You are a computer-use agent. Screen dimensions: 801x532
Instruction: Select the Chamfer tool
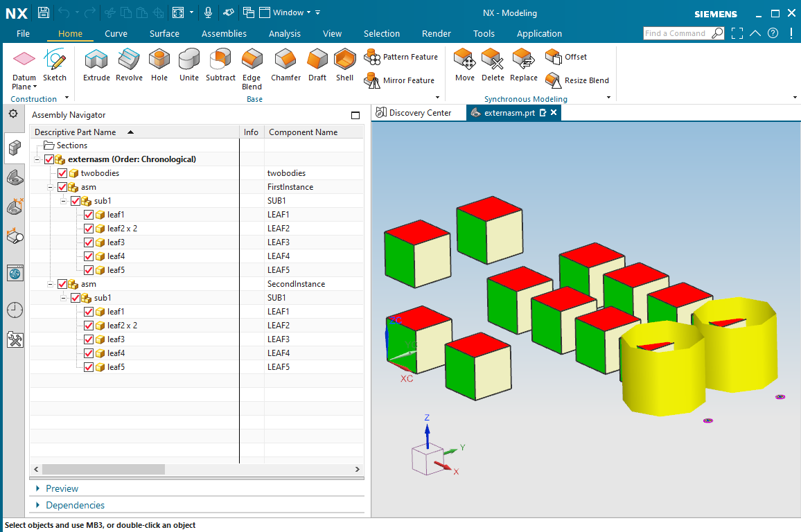pyautogui.click(x=285, y=65)
